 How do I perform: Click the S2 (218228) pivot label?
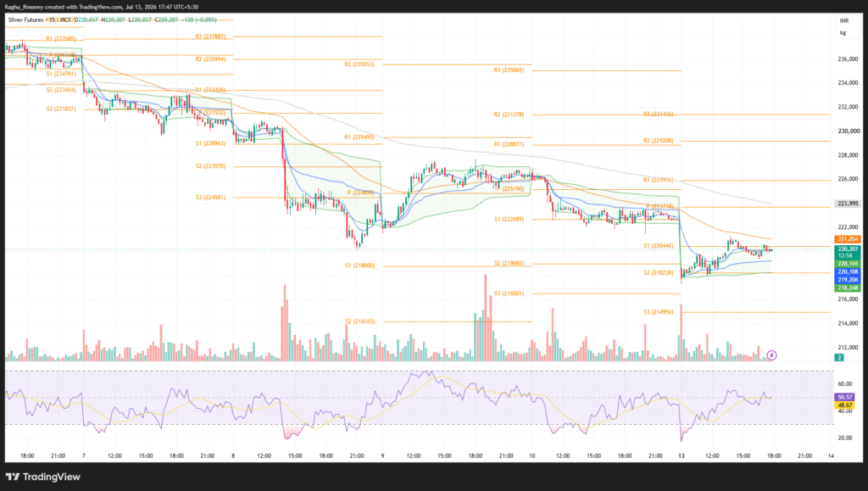tap(658, 273)
